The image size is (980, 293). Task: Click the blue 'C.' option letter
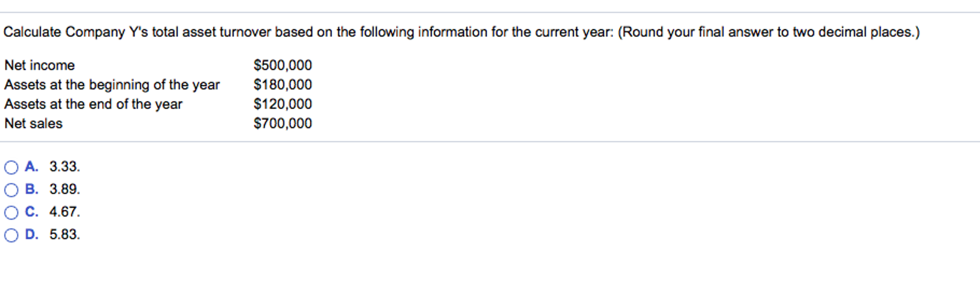[32, 212]
